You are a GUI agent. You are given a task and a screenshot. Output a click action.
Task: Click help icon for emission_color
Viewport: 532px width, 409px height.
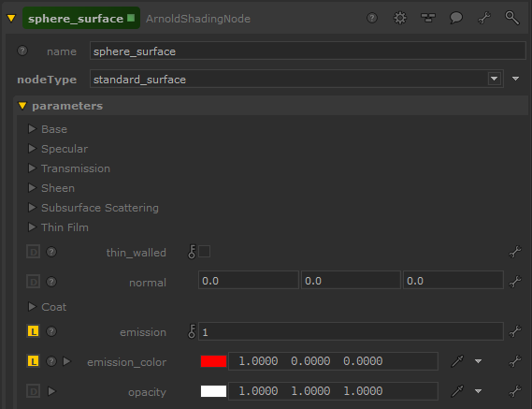coord(51,361)
